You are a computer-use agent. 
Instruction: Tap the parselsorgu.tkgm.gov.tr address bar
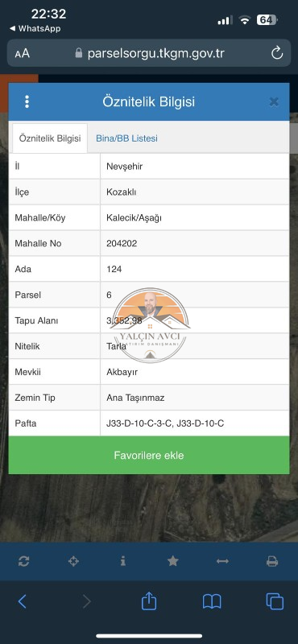150,53
